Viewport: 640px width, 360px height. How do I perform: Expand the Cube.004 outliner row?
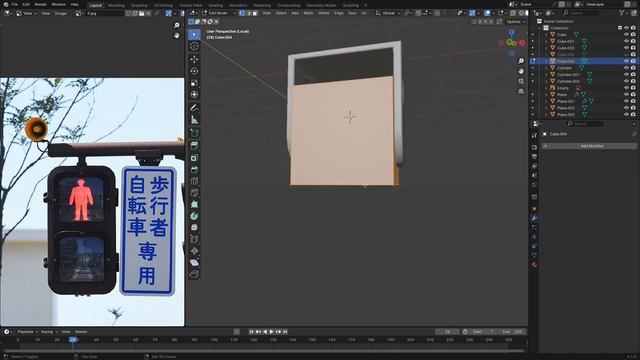click(547, 61)
